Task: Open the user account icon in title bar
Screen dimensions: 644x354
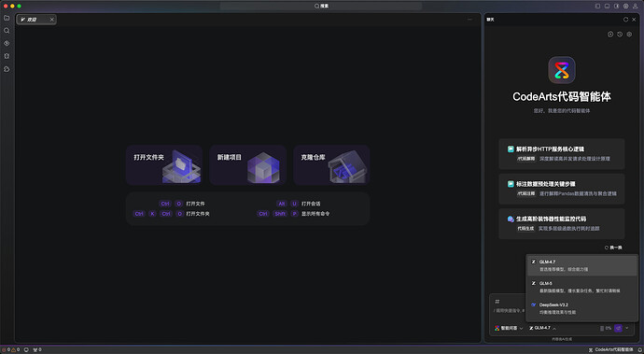Action: coord(636,7)
